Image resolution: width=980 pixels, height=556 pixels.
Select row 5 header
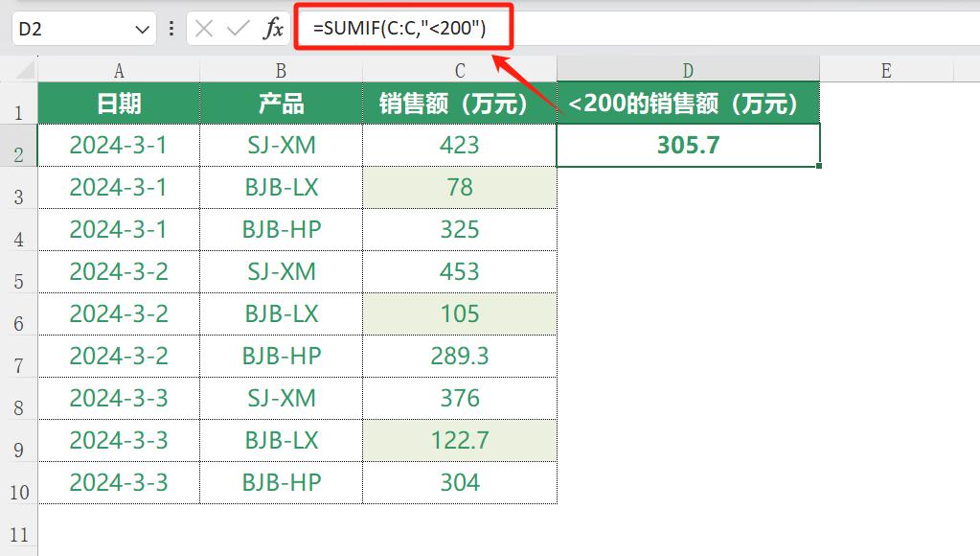click(x=19, y=272)
